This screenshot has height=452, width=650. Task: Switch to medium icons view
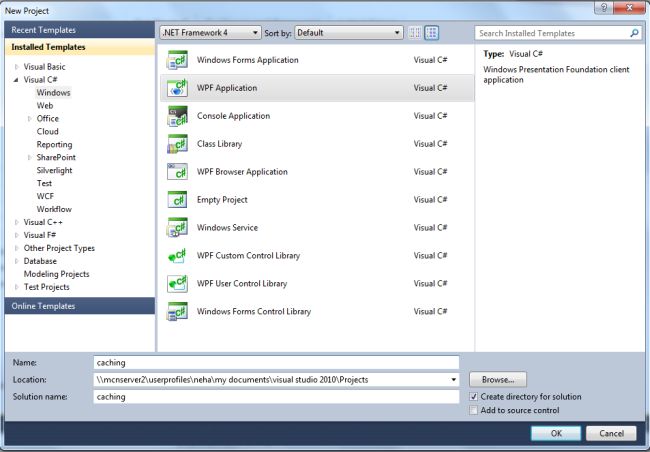[x=432, y=33]
